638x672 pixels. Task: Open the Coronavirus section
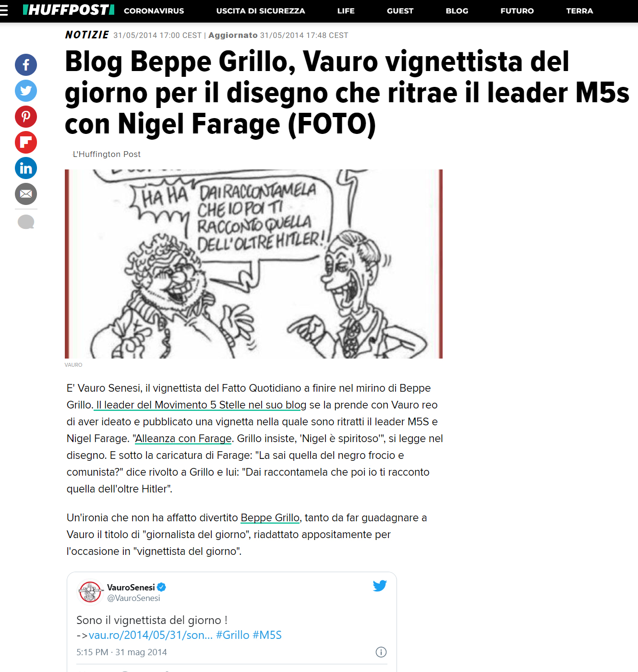coord(154,11)
